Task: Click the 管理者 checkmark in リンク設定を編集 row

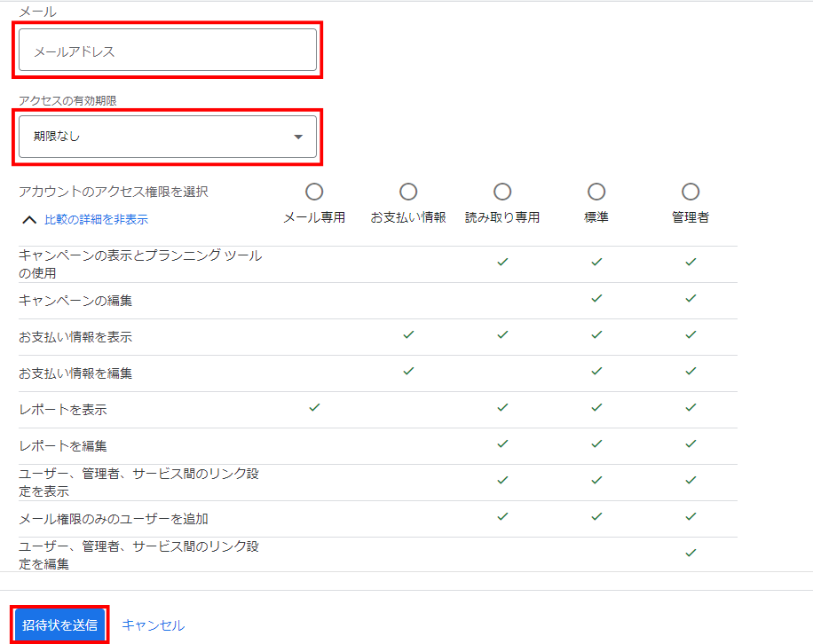Action: (x=691, y=553)
